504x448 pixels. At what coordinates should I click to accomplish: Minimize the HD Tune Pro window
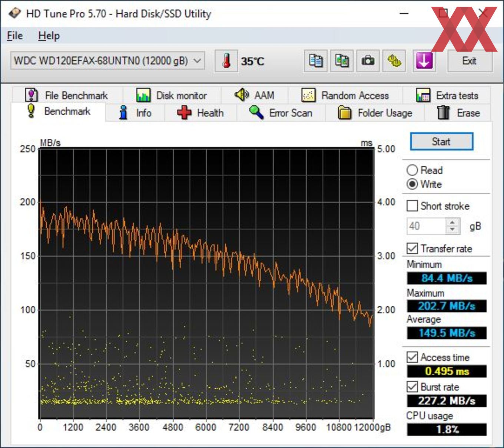[x=404, y=14]
